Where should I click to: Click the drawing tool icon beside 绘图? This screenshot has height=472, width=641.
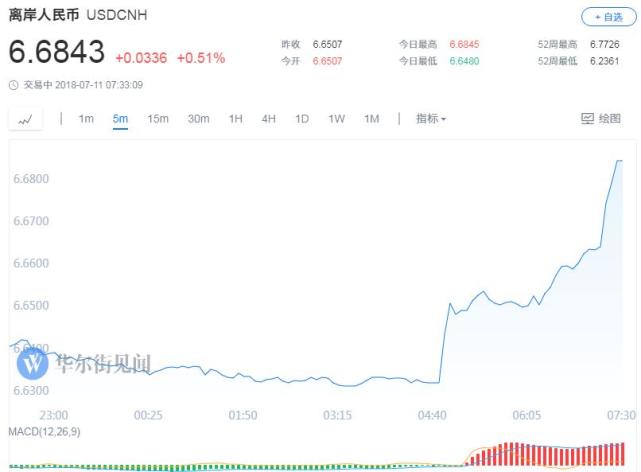(587, 119)
